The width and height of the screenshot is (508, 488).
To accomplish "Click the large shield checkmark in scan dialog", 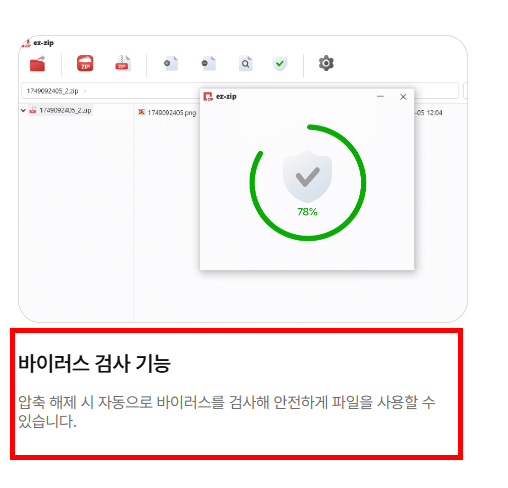I will [307, 176].
